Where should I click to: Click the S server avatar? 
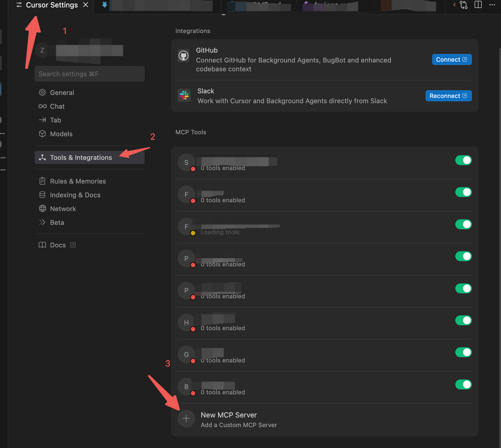coord(186,162)
